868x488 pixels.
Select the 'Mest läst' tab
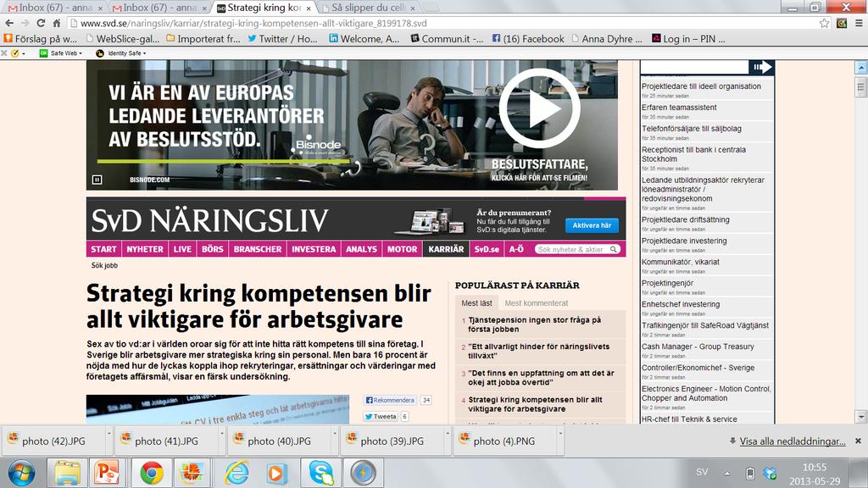476,303
